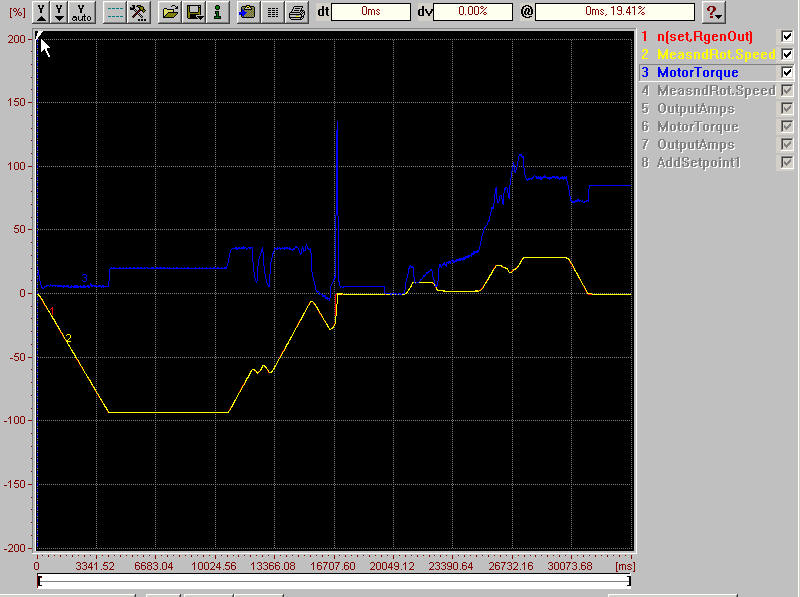Toggle channel 8 AddSetpoint1 checkbox
Screen dimensions: 800x597
[787, 162]
